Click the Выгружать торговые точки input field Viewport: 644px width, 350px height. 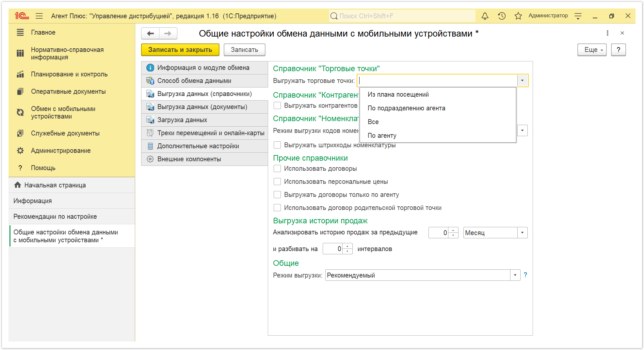point(438,81)
